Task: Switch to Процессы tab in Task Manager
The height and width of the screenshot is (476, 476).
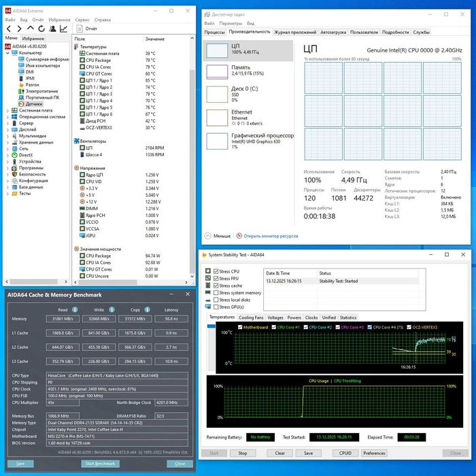Action: 214,32
